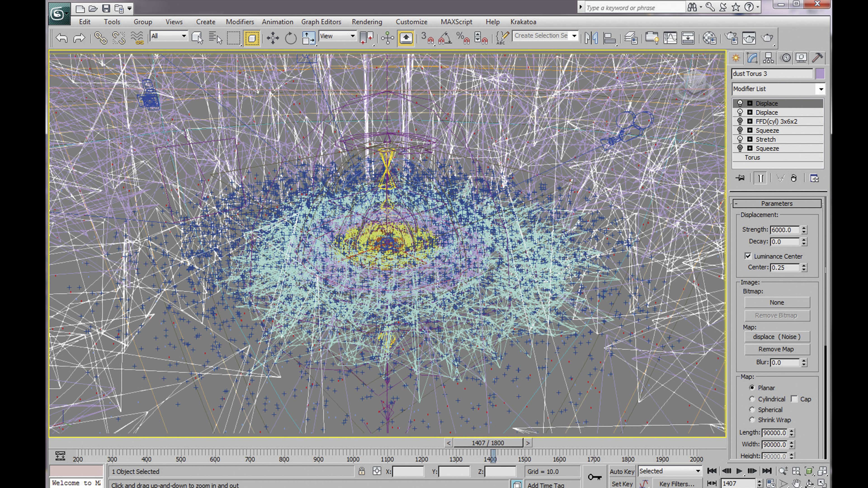
Task: Click the Remove Map button
Action: [777, 349]
